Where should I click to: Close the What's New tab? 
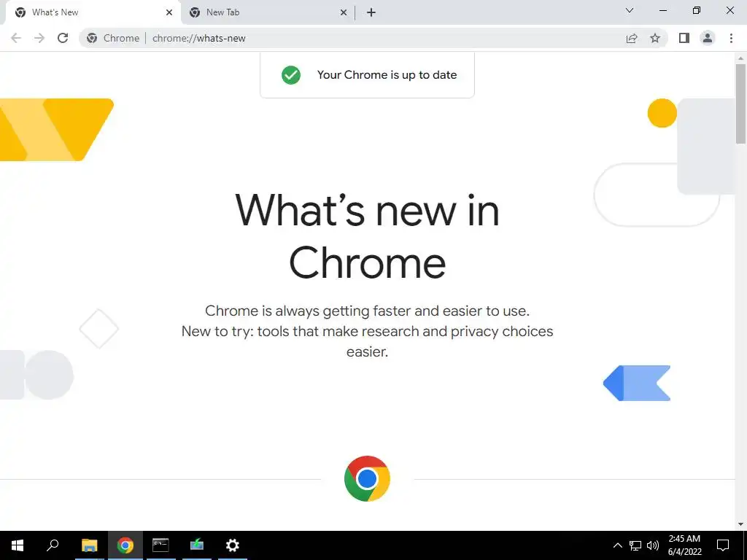pyautogui.click(x=169, y=13)
